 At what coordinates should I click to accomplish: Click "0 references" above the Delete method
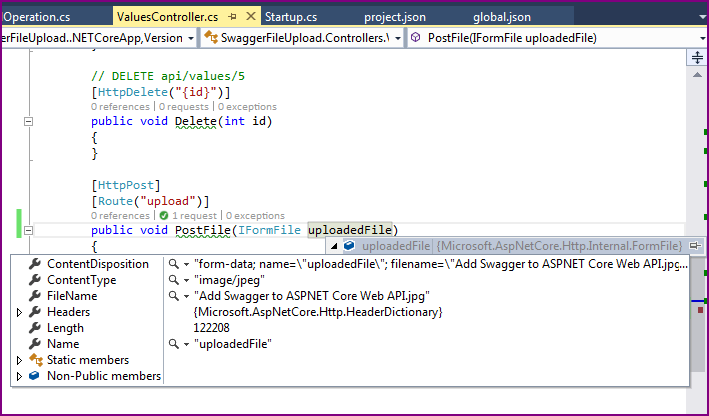pyautogui.click(x=119, y=106)
